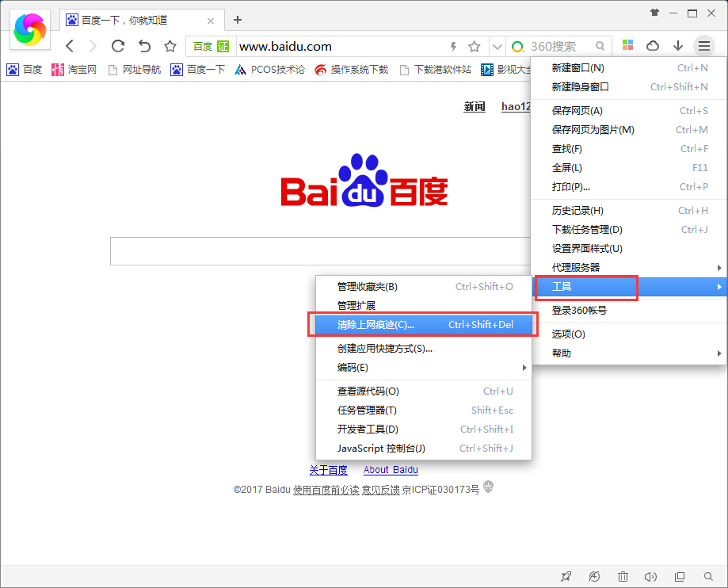Go back with the back arrow
The height and width of the screenshot is (588, 728).
tap(70, 46)
